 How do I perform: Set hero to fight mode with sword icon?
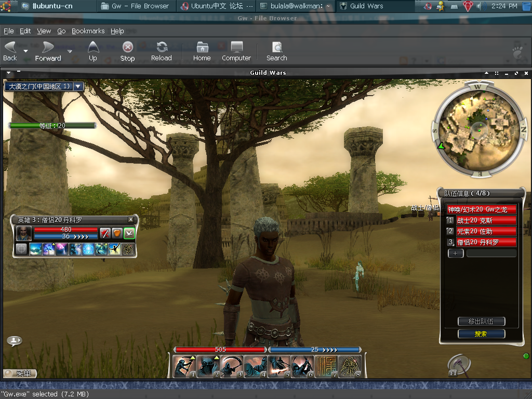pos(105,233)
